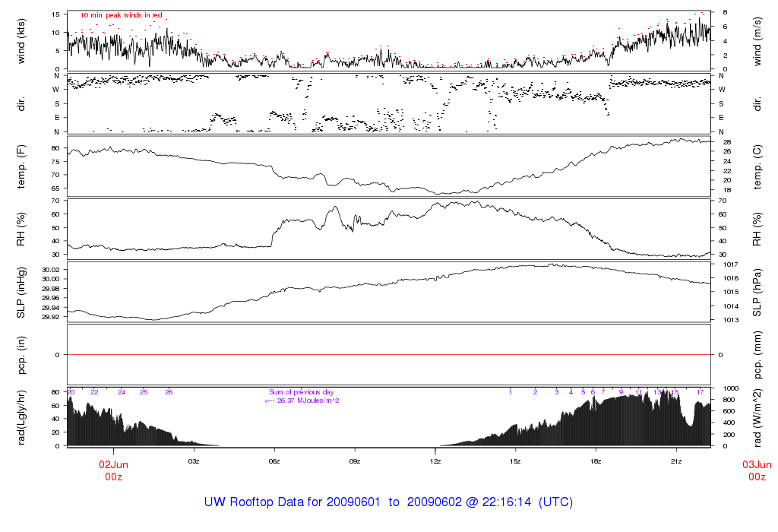
Task: Click the 21z time axis label
Action: tap(676, 461)
